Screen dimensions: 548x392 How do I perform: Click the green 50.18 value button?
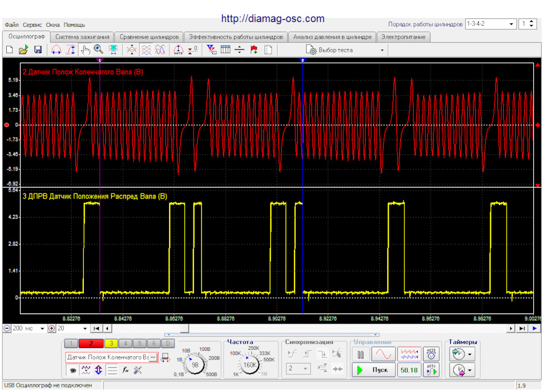[409, 370]
